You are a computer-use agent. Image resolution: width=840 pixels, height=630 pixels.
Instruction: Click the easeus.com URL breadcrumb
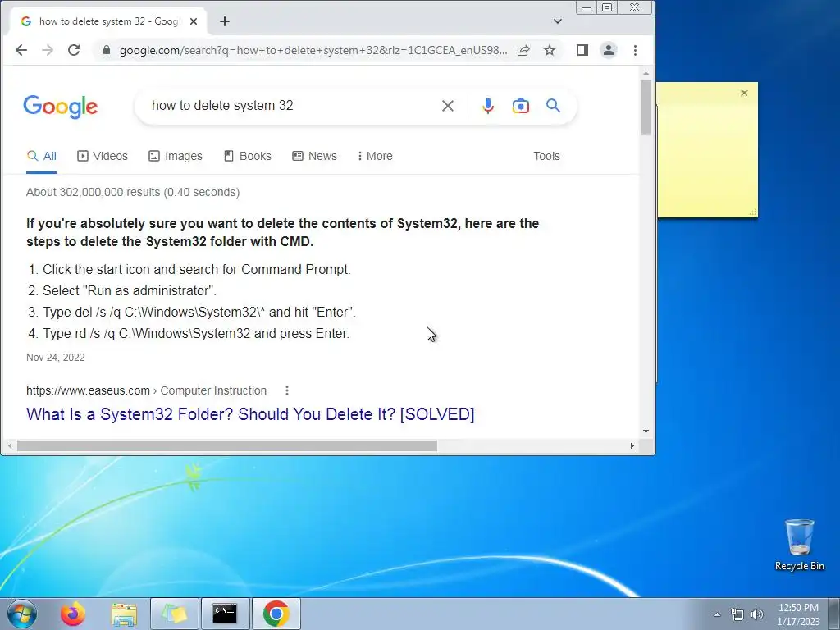(146, 390)
